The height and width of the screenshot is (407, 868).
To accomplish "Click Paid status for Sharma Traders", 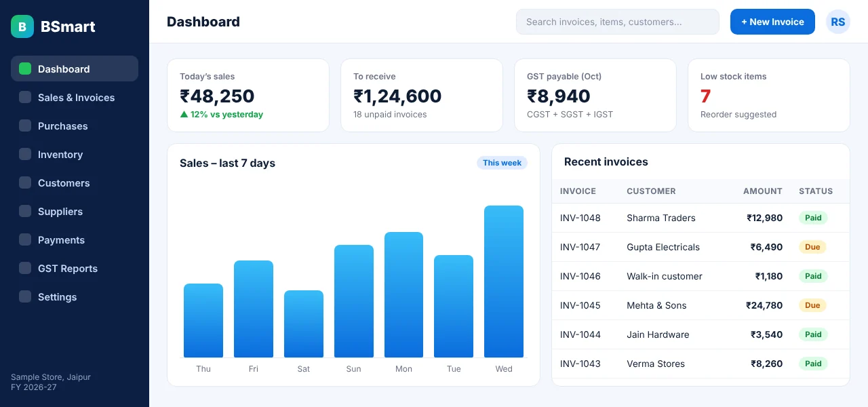I will (x=813, y=218).
